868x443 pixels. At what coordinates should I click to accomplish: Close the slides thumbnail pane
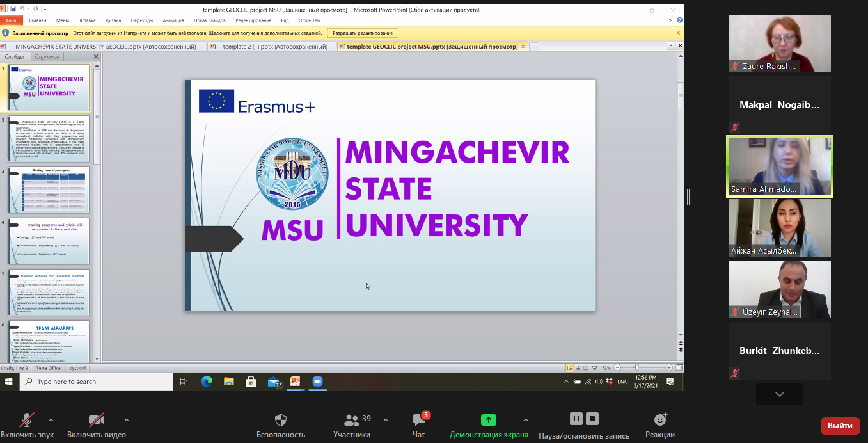[x=96, y=57]
